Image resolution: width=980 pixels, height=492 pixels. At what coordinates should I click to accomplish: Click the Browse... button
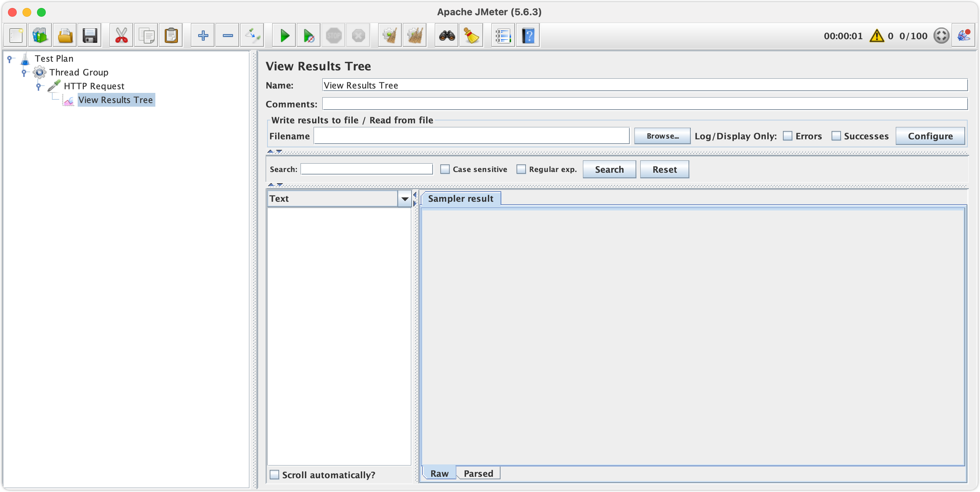click(x=662, y=136)
